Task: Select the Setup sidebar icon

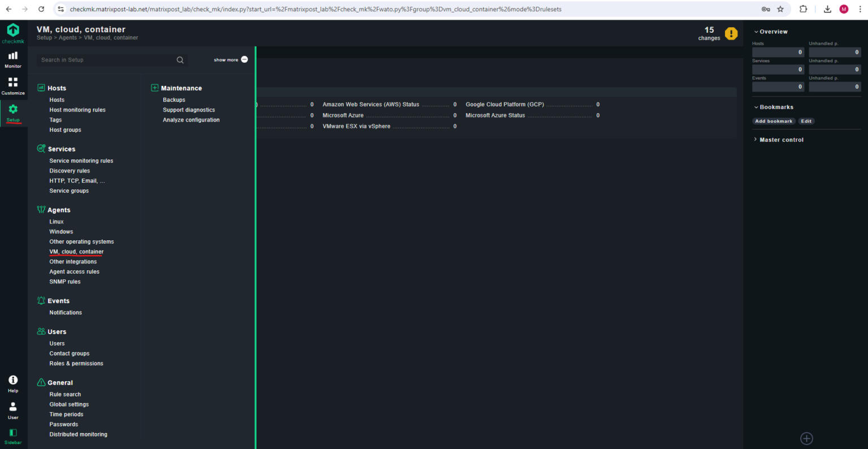Action: (12, 111)
